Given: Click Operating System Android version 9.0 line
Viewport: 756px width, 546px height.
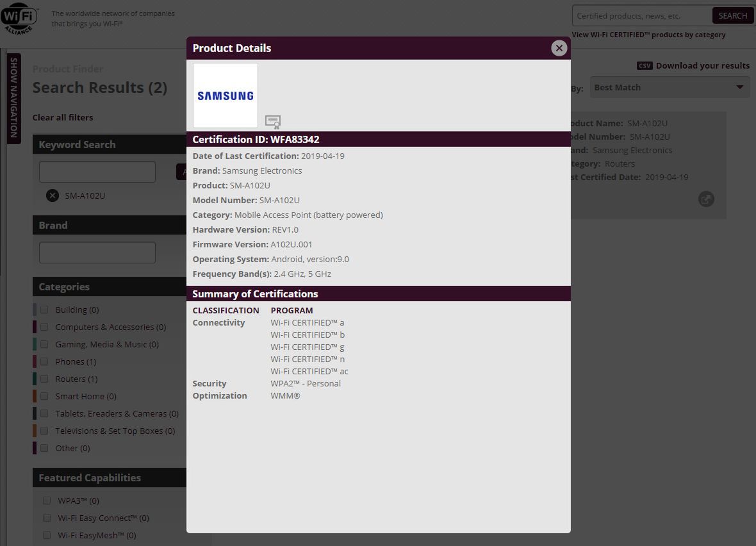Looking at the screenshot, I should pyautogui.click(x=271, y=259).
